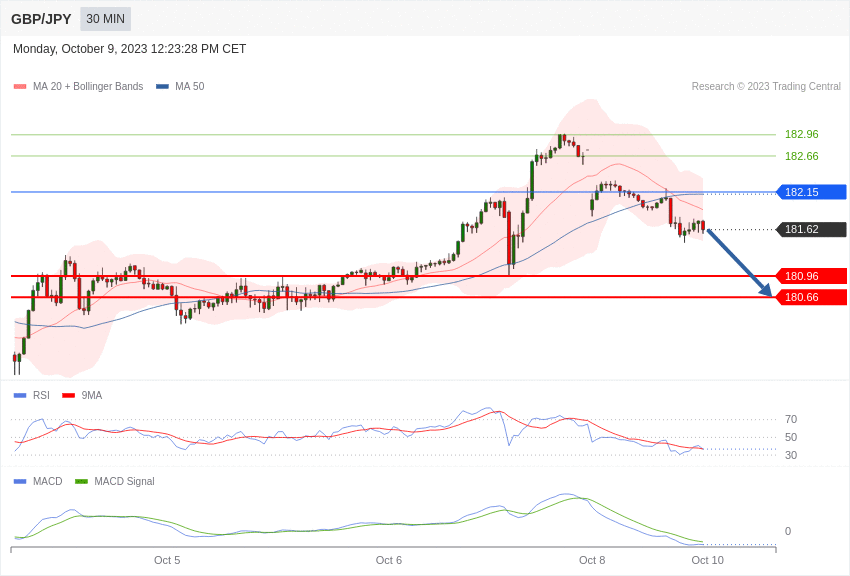Click the Oct 10 date axis label
The height and width of the screenshot is (576, 850).
click(x=707, y=560)
